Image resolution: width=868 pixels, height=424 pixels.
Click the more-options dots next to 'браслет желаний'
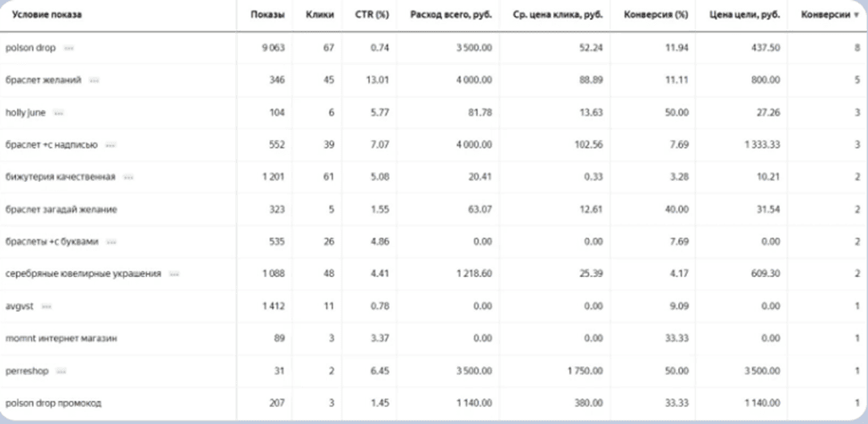pos(94,80)
